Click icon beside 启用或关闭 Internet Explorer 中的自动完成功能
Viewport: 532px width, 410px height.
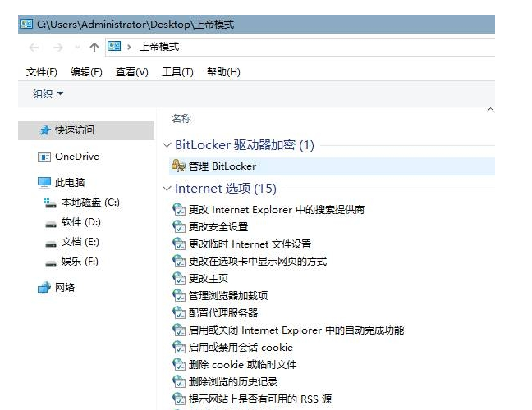click(x=179, y=330)
